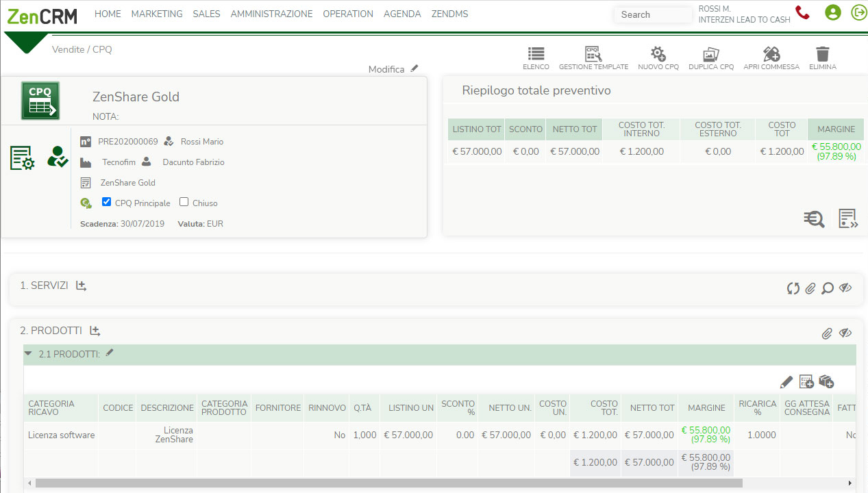Click the NETTO TOT header in Riepilogo
Image resolution: width=868 pixels, height=493 pixels.
575,129
